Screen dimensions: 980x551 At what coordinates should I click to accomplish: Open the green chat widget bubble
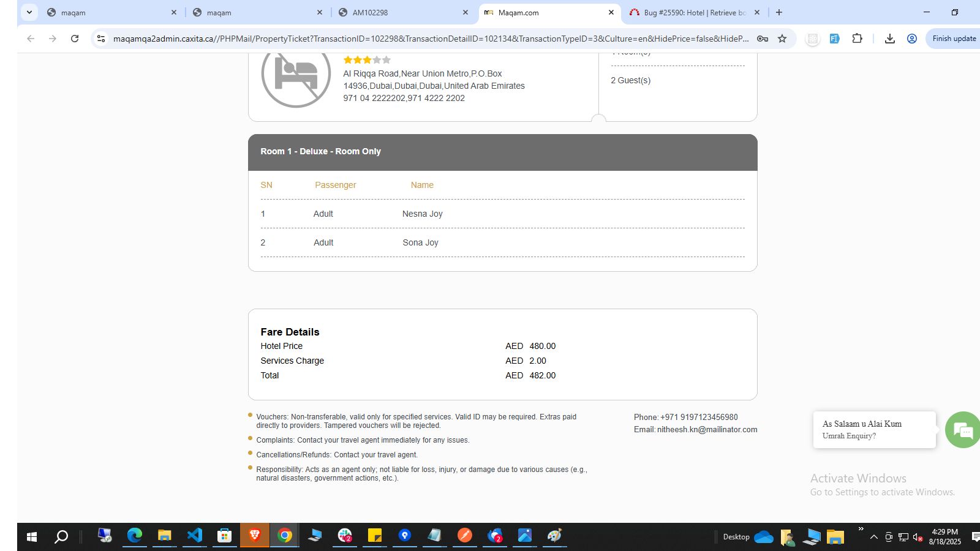[962, 430]
